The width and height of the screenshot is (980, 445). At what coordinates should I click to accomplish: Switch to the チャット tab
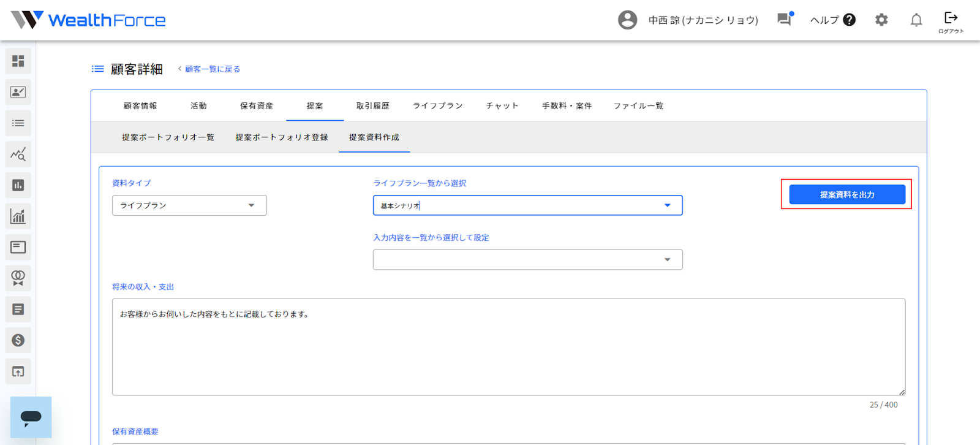click(x=502, y=106)
